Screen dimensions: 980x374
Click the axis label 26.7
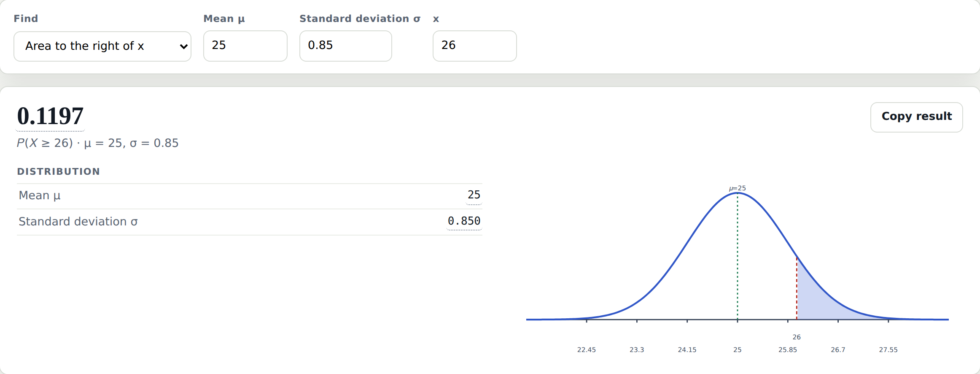pyautogui.click(x=838, y=350)
